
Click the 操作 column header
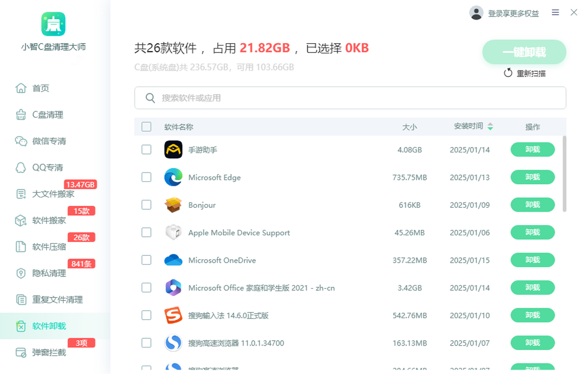[533, 127]
